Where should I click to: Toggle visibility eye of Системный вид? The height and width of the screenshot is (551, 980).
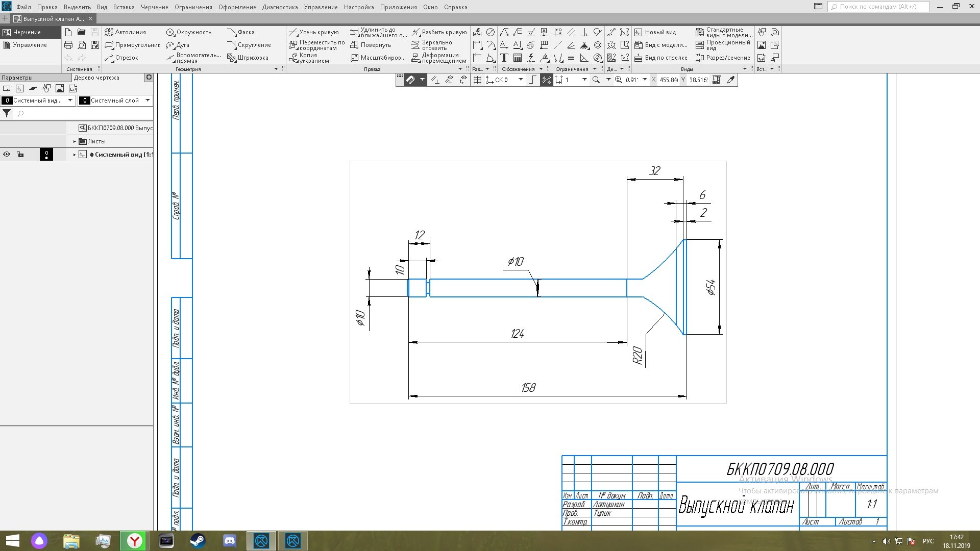[7, 154]
